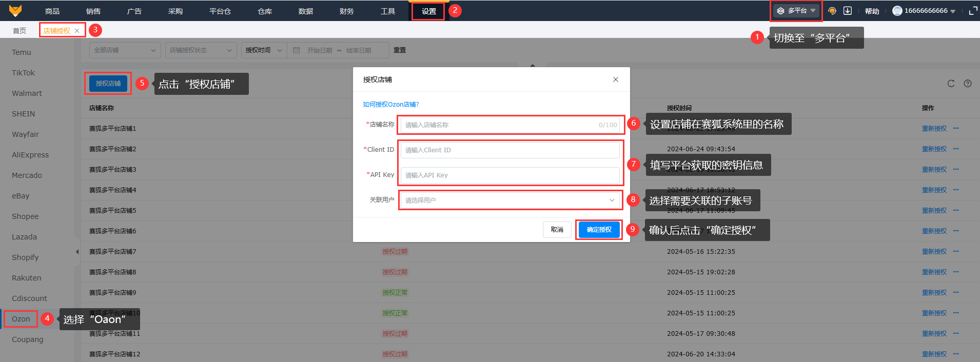Open the 销售 menu
This screenshot has width=980, height=362.
pyautogui.click(x=93, y=11)
